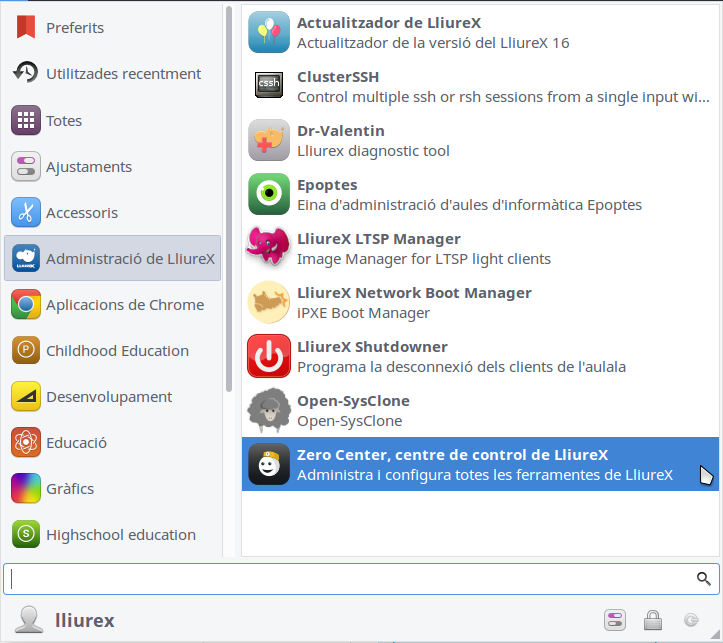Open ClusterSSH from the application list
Screen dimensions: 723x643
point(269,86)
